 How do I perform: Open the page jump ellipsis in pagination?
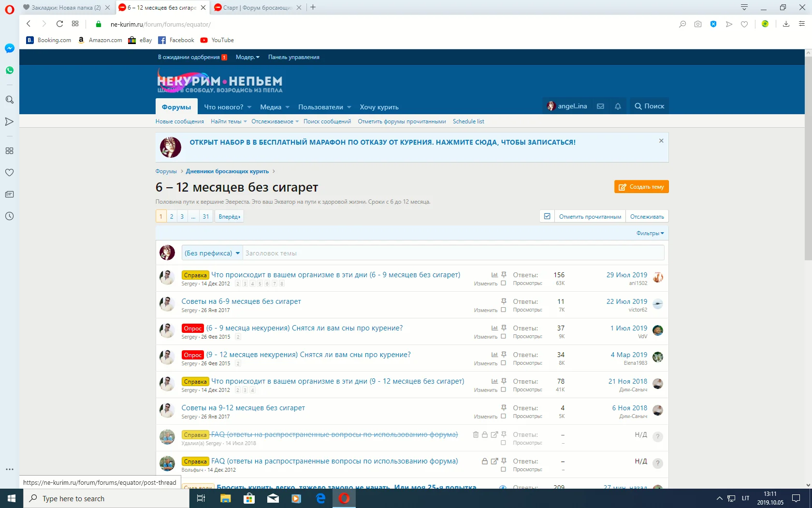coord(193,216)
